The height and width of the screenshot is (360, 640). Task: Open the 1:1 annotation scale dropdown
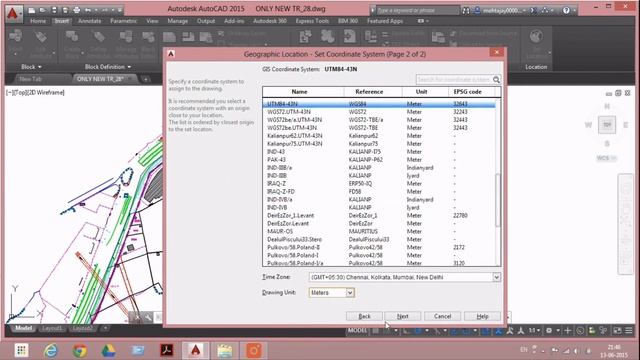[535, 330]
